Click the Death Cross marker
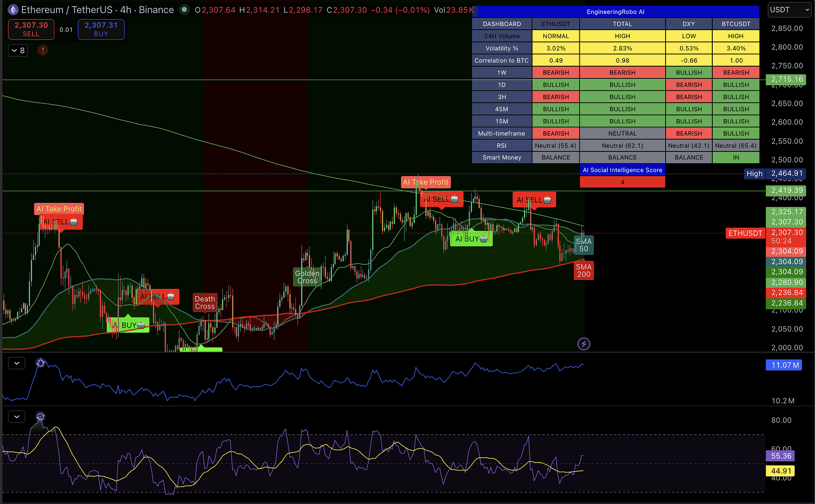815x504 pixels. pyautogui.click(x=205, y=302)
